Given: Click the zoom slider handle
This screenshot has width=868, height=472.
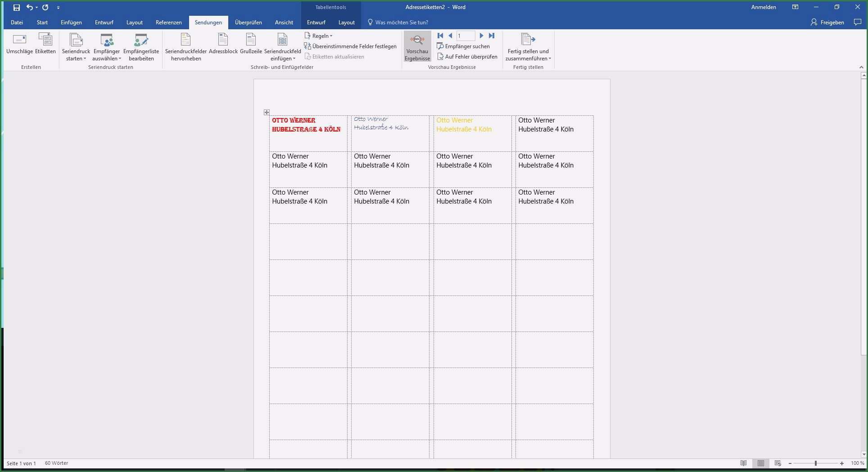Looking at the screenshot, I should (x=815, y=463).
